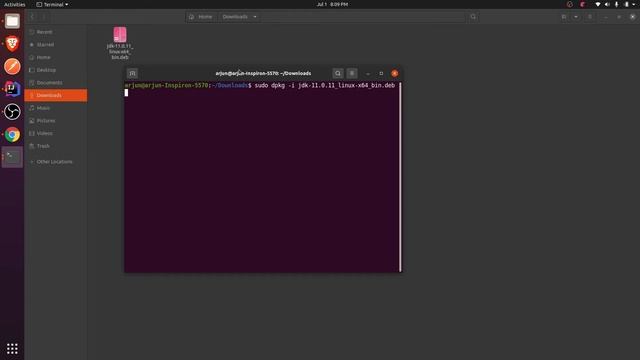640x360 pixels.
Task: Open the clock and calendar in the top bar
Action: [332, 4]
